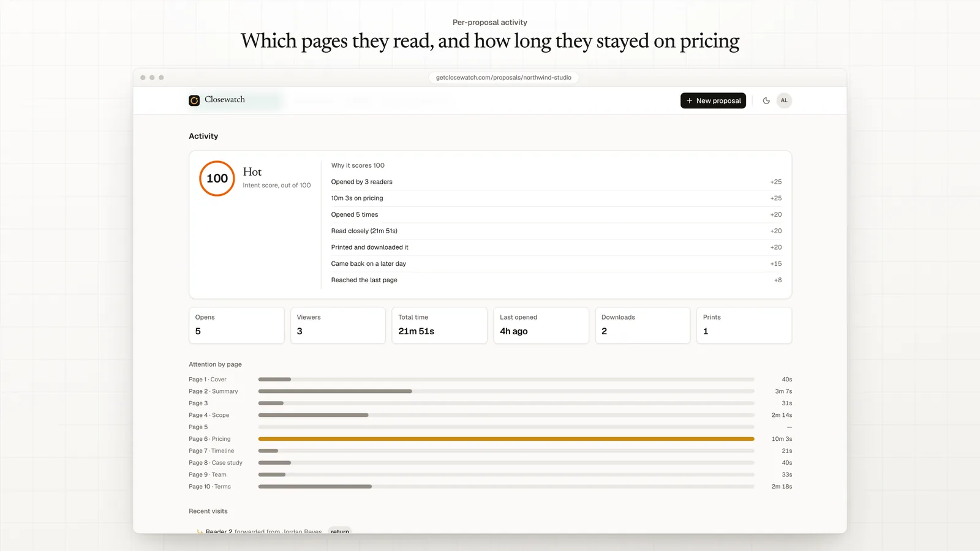Screen dimensions: 980x551
Task: Open the AL user avatar
Action: pos(784,100)
